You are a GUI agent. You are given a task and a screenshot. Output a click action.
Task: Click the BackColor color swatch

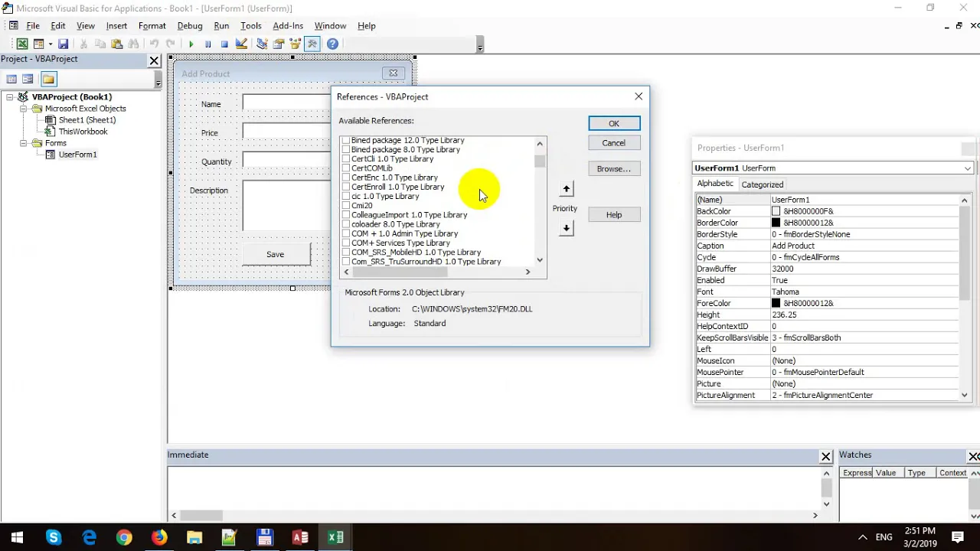point(776,211)
